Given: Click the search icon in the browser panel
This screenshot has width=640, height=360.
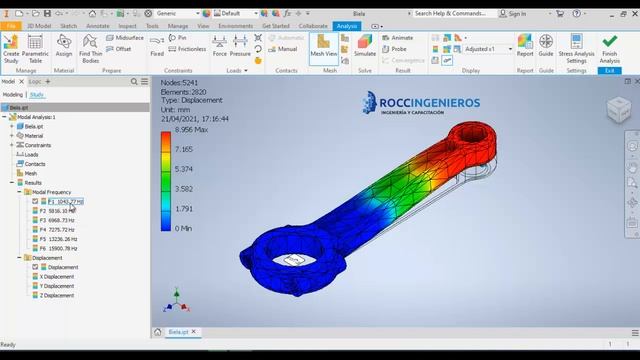Looking at the screenshot, I should [x=134, y=82].
